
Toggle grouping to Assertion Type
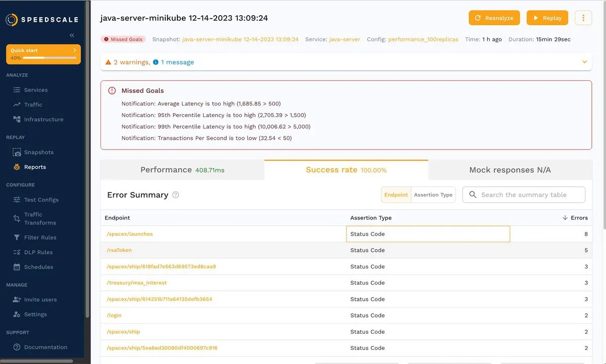click(433, 195)
